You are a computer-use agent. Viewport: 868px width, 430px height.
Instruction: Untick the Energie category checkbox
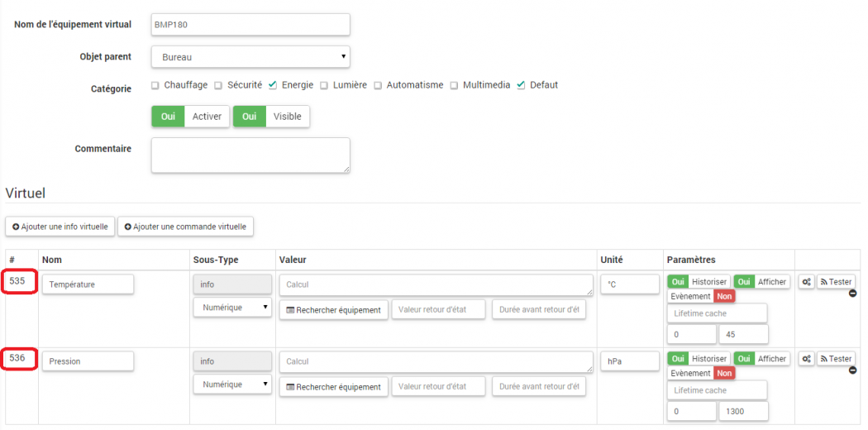click(272, 85)
